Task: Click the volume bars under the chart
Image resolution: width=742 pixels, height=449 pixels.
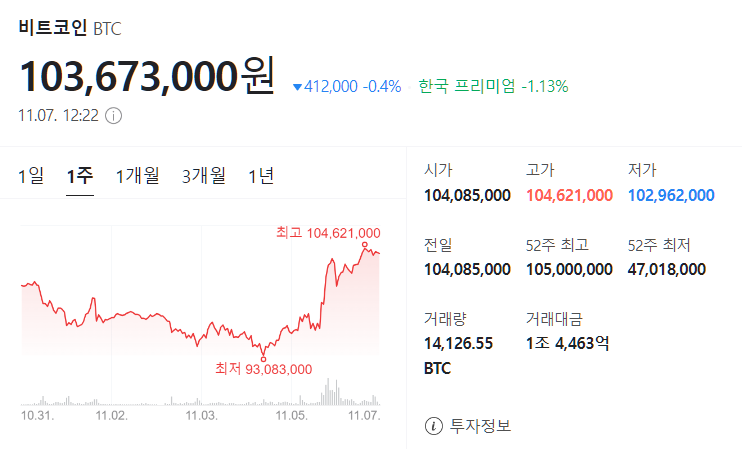Action: tap(330, 390)
